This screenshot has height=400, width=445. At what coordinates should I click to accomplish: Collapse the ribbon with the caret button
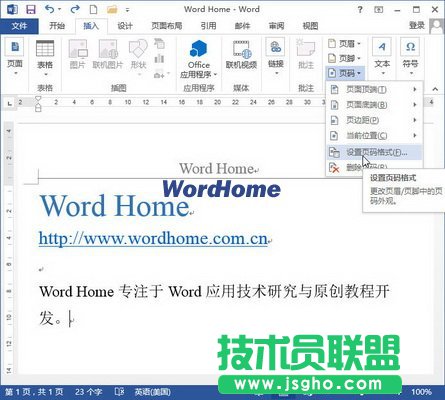pos(435,89)
